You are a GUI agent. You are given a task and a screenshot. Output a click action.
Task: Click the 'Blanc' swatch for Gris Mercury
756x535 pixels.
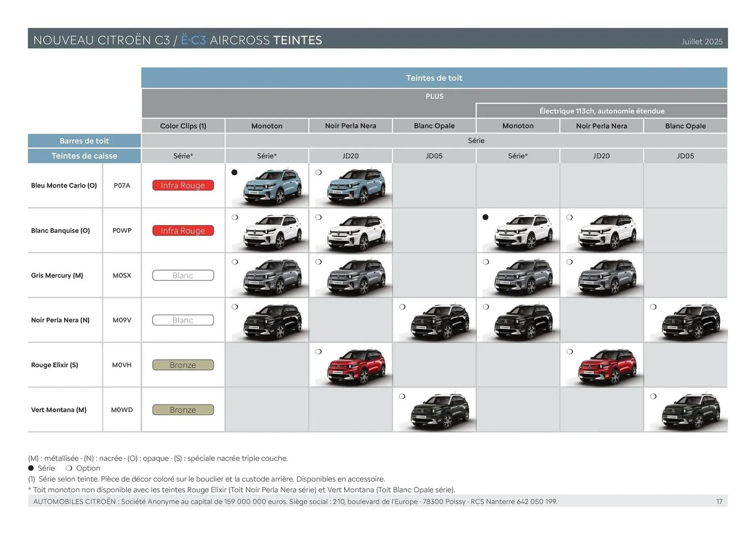click(183, 275)
